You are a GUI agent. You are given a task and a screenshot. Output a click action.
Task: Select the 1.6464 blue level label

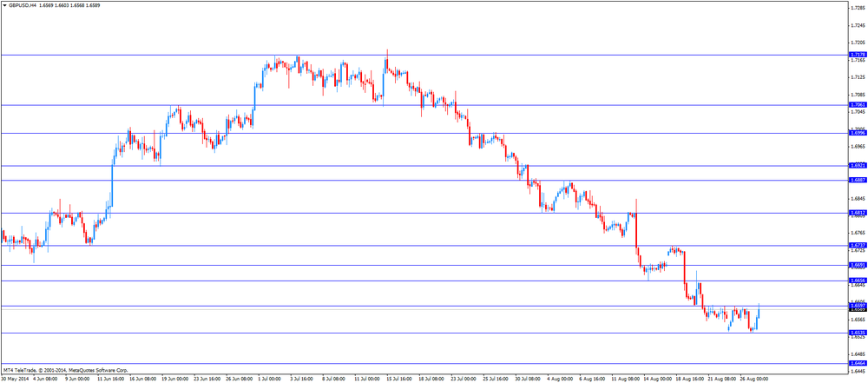pos(858,363)
